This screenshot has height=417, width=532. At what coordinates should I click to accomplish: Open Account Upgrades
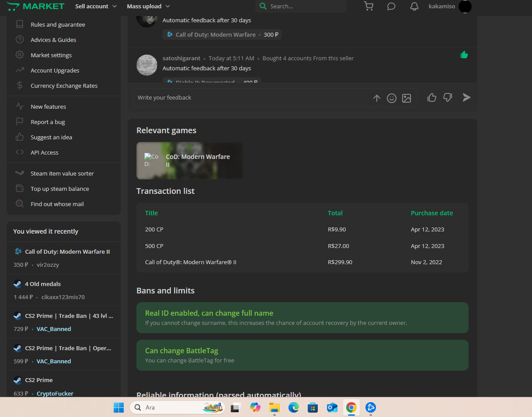pyautogui.click(x=55, y=70)
